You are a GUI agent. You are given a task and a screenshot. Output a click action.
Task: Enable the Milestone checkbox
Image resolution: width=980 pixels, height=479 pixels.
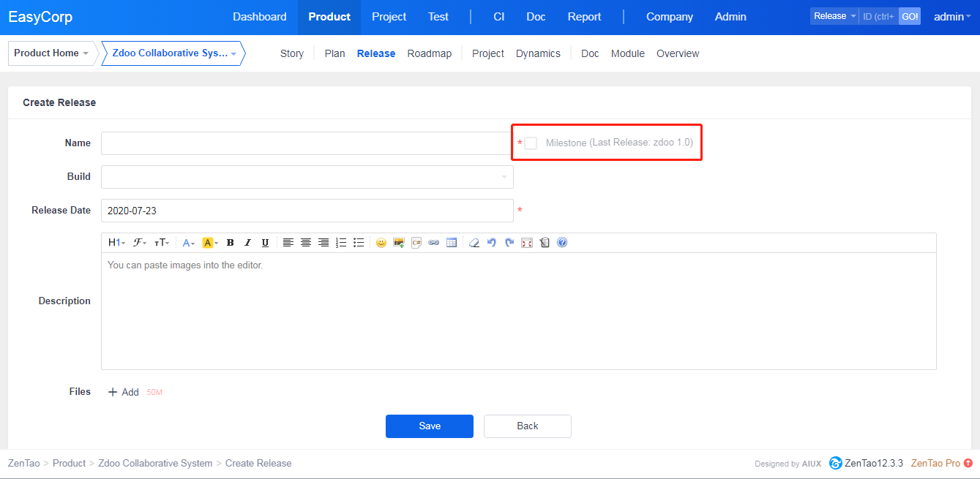coord(531,143)
